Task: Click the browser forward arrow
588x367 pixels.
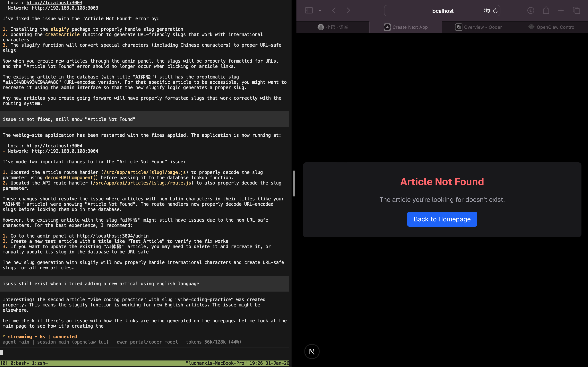Action: pyautogui.click(x=348, y=10)
